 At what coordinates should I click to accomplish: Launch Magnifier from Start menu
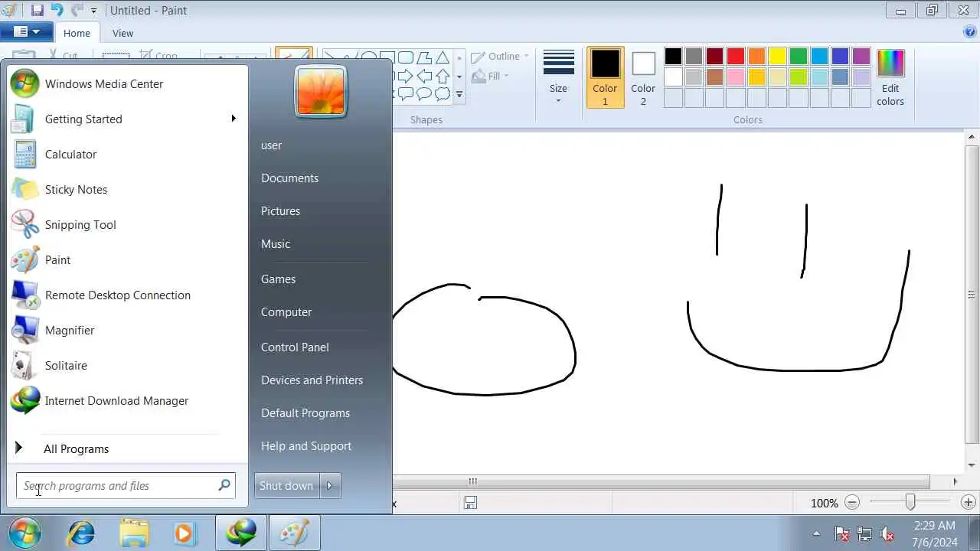(127, 331)
